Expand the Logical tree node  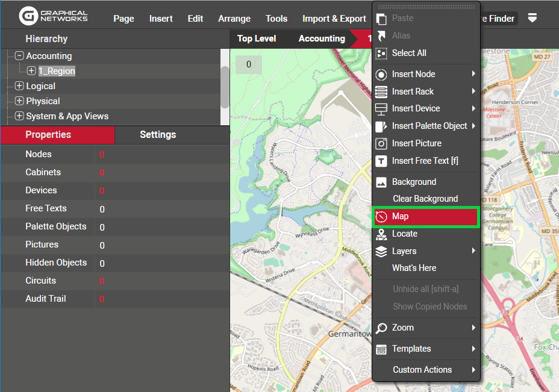19,86
